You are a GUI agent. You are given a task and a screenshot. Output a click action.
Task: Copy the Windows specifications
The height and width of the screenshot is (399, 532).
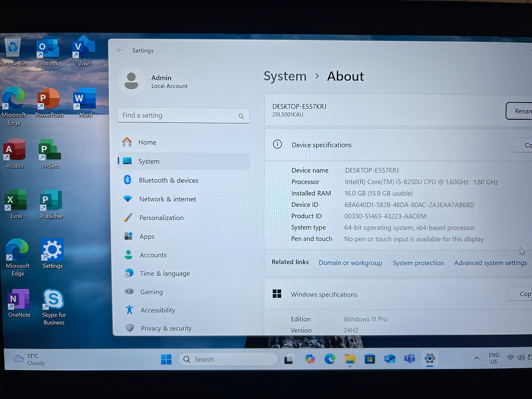pyautogui.click(x=520, y=294)
